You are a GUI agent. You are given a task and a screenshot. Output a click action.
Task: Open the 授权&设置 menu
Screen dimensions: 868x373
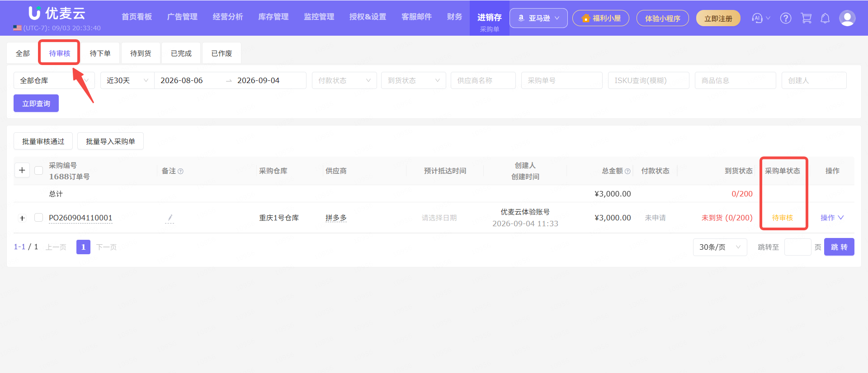368,17
